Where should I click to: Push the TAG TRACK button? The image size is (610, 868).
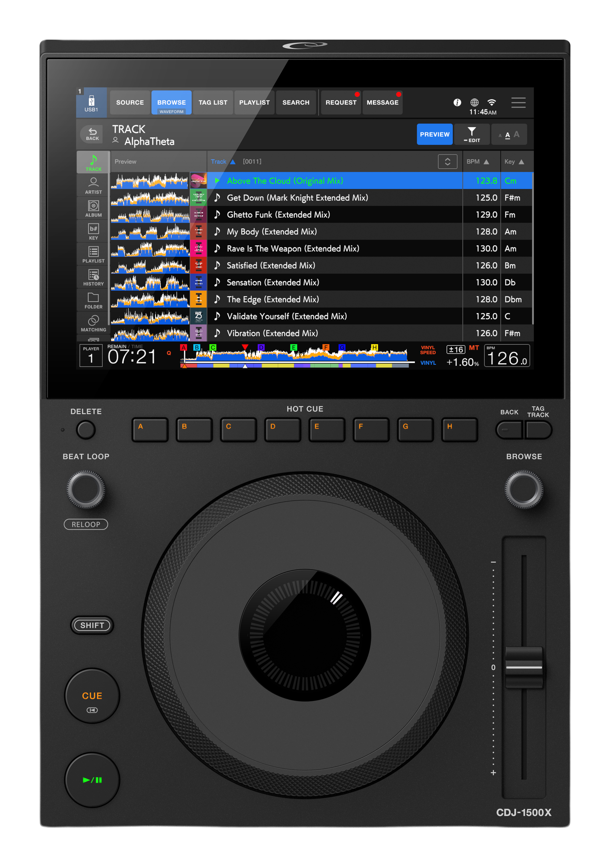point(538,430)
